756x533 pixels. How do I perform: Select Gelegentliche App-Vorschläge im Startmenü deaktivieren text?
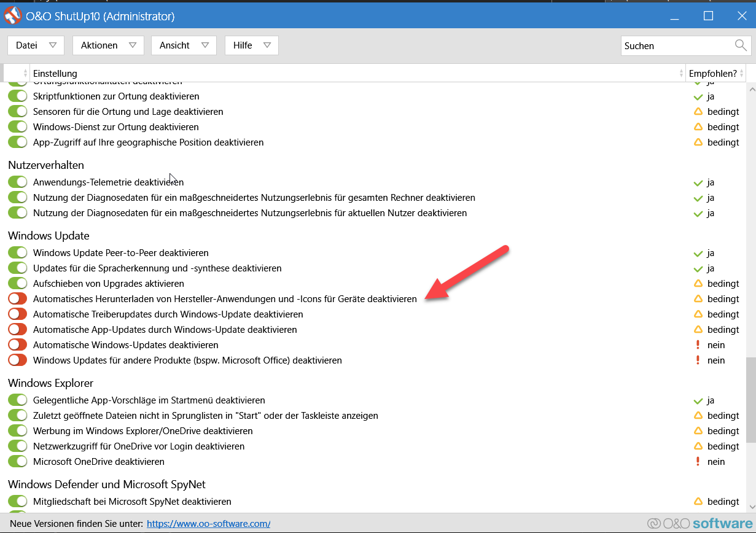(149, 400)
